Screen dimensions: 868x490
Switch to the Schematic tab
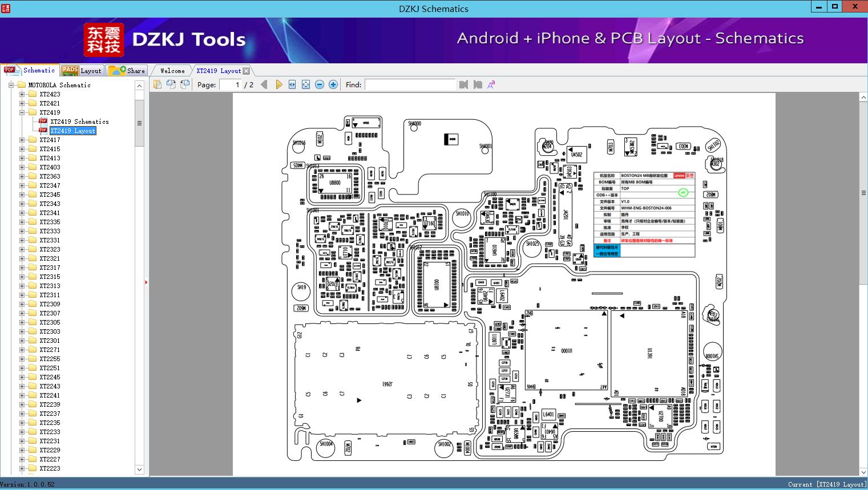tap(30, 70)
